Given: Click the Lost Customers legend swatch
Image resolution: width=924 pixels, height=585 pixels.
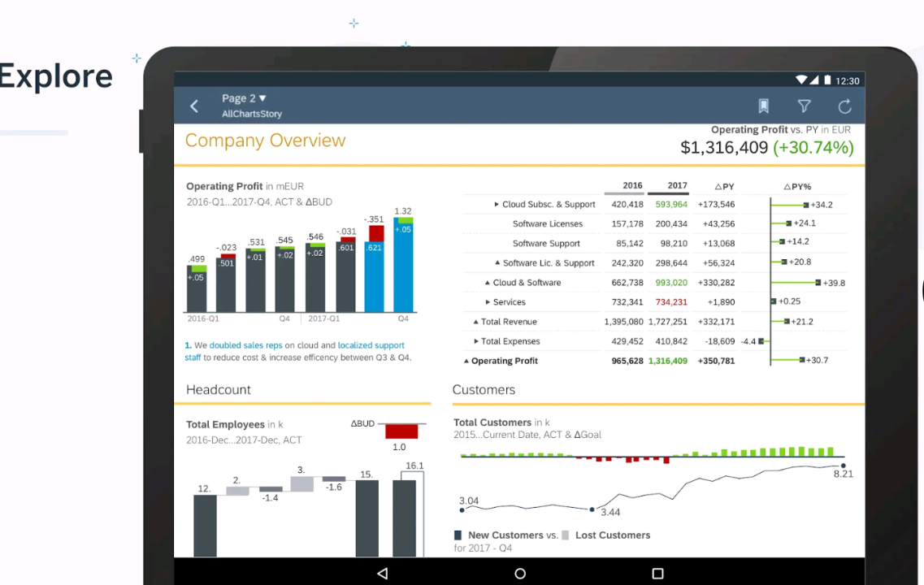Looking at the screenshot, I should pos(566,535).
